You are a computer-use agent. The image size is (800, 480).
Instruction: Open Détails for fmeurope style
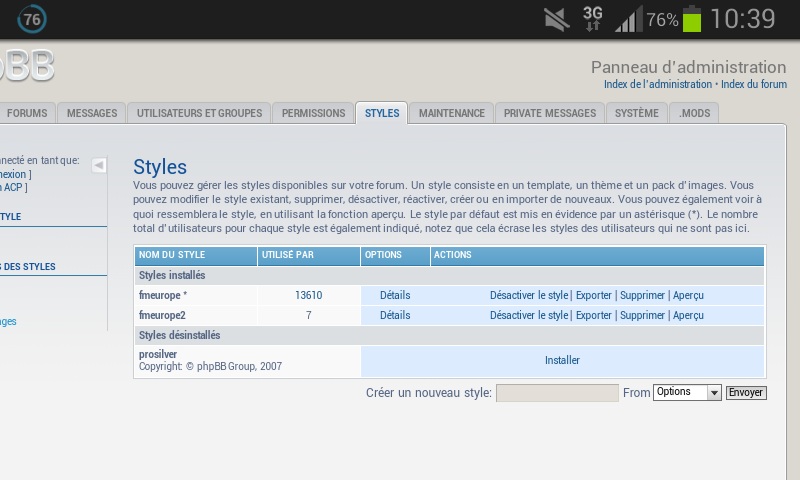[395, 295]
